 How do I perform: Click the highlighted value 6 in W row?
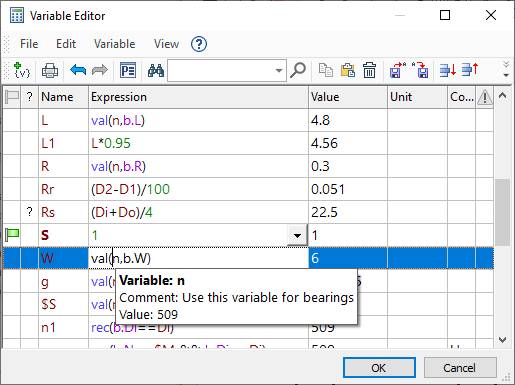(315, 258)
